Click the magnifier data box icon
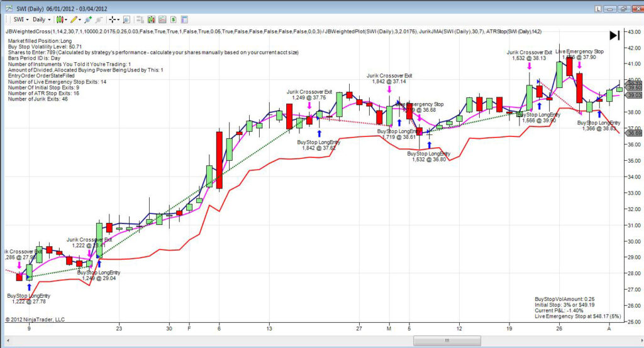Viewport: 644px width, 348px height. 126,19
